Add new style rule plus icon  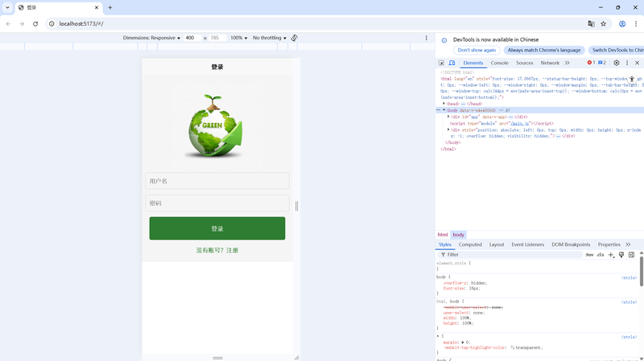pyautogui.click(x=611, y=255)
